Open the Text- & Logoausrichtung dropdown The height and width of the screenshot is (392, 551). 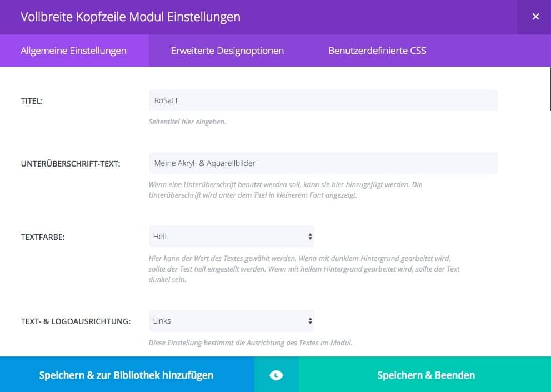pyautogui.click(x=231, y=321)
